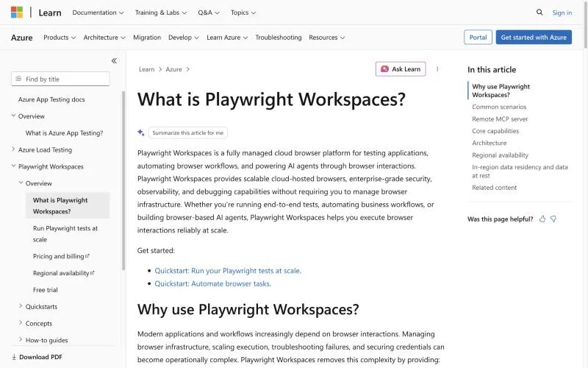Open the Develop dropdown menu

click(183, 38)
